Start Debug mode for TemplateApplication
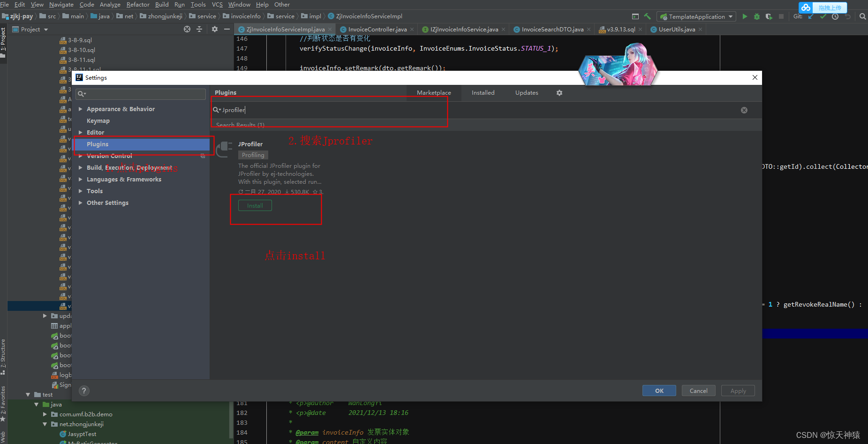This screenshot has width=868, height=444. (756, 16)
